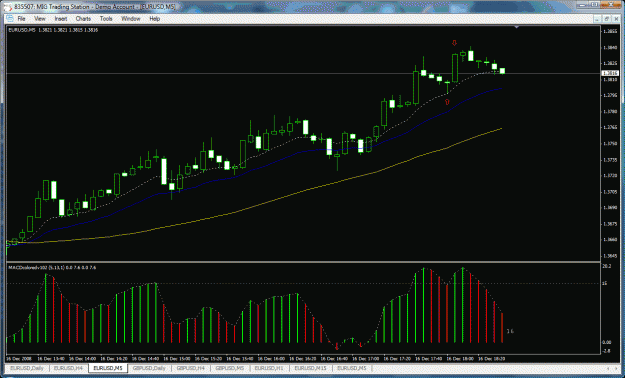The width and height of the screenshot is (625, 378).
Task: Click the current price label 1.3816
Action: pos(609,73)
